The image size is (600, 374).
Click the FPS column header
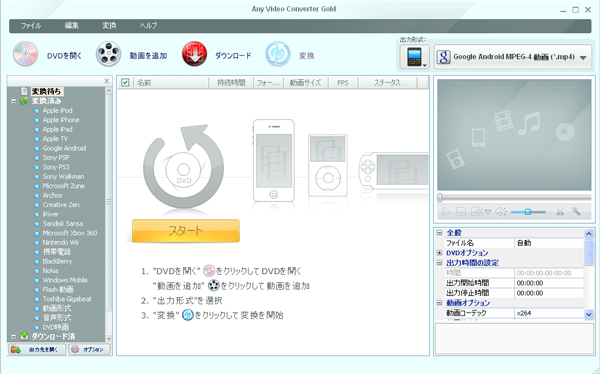pyautogui.click(x=343, y=82)
